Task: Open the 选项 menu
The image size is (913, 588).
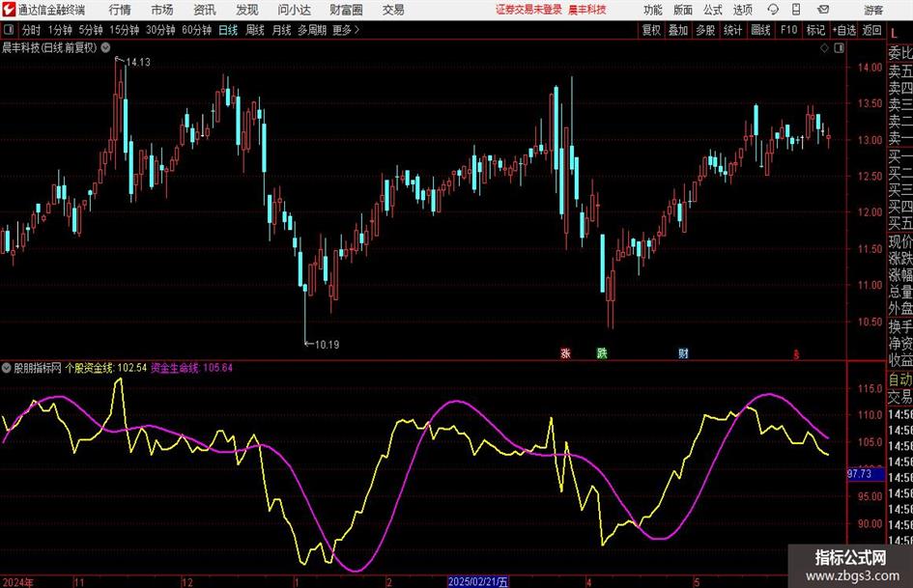Action: click(x=742, y=10)
